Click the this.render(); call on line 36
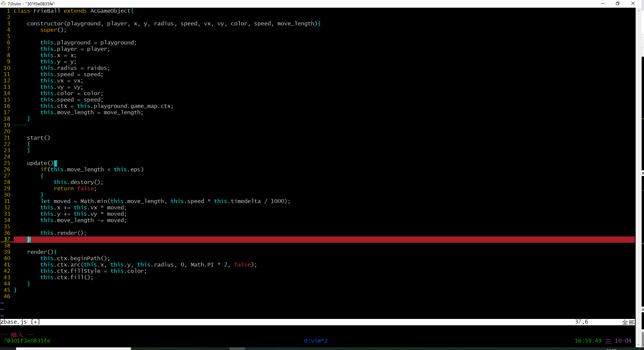This screenshot has height=350, width=644. 63,233
